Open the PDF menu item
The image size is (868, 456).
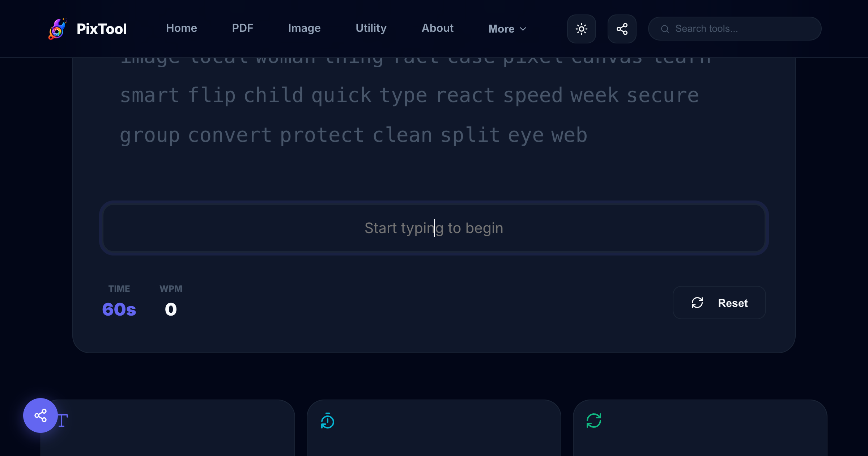pos(242,28)
